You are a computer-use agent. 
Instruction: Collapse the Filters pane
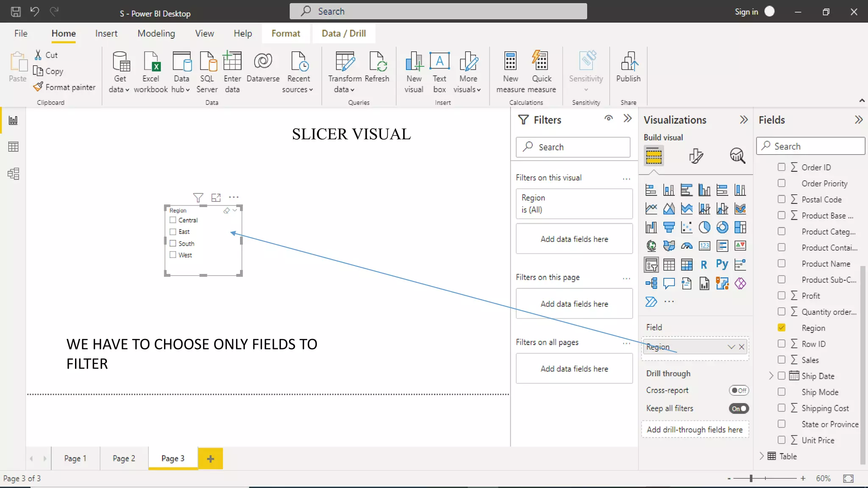628,119
